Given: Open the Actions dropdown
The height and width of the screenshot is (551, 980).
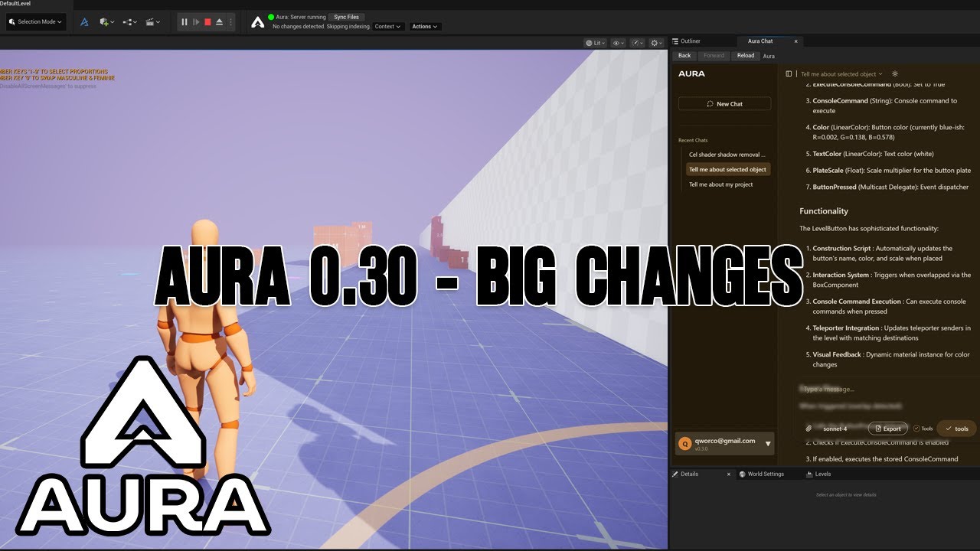Looking at the screenshot, I should pos(425,27).
